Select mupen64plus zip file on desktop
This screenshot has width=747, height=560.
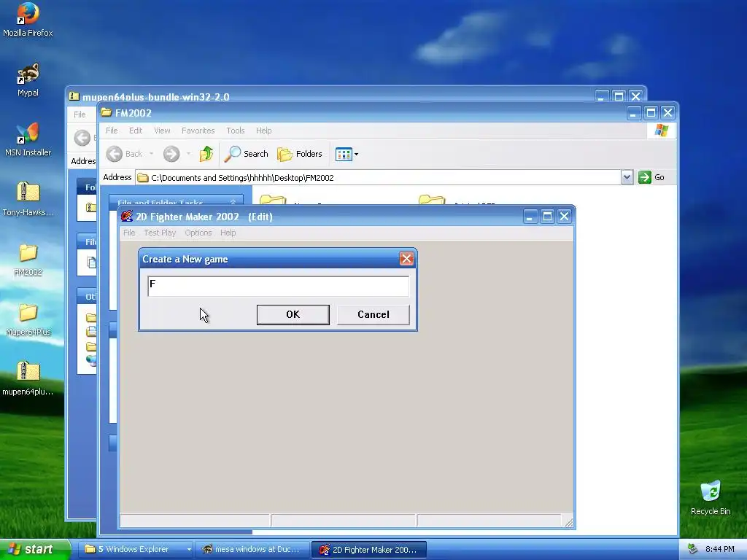point(28,379)
